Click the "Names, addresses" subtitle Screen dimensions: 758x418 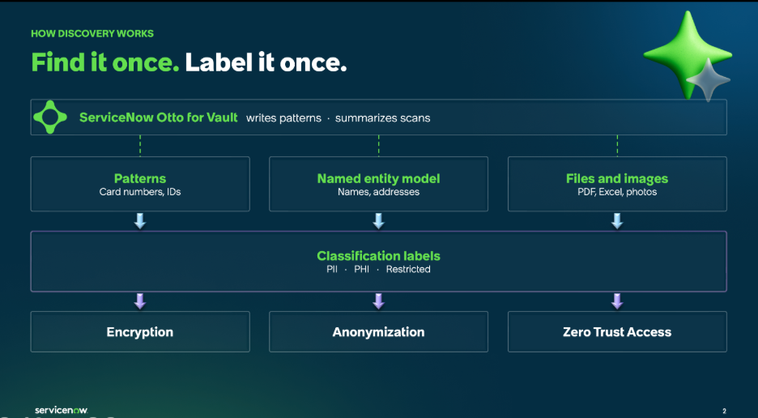point(379,192)
